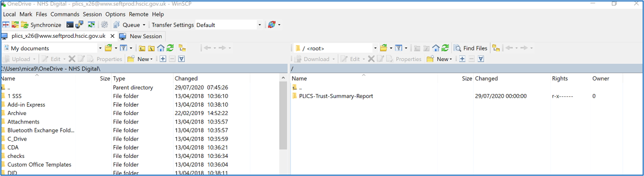The width and height of the screenshot is (644, 176).
Task: Click the remote panel select files plus icon
Action: pyautogui.click(x=462, y=59)
